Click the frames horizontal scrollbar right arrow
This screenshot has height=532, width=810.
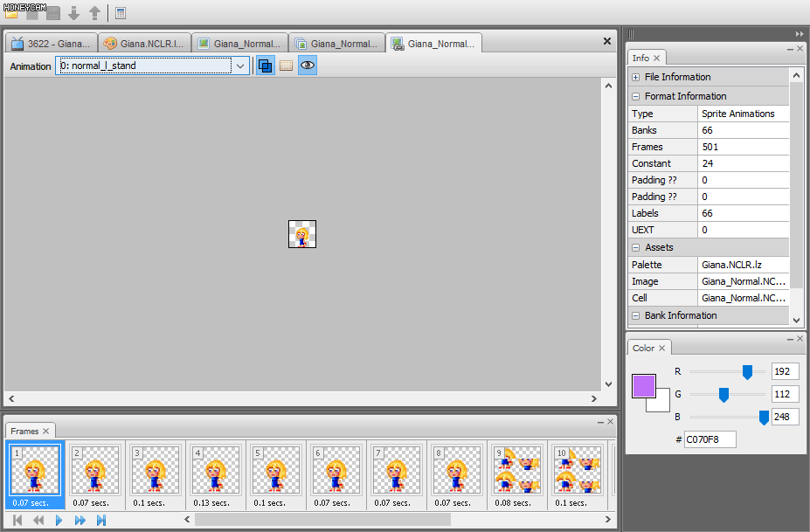coord(607,520)
